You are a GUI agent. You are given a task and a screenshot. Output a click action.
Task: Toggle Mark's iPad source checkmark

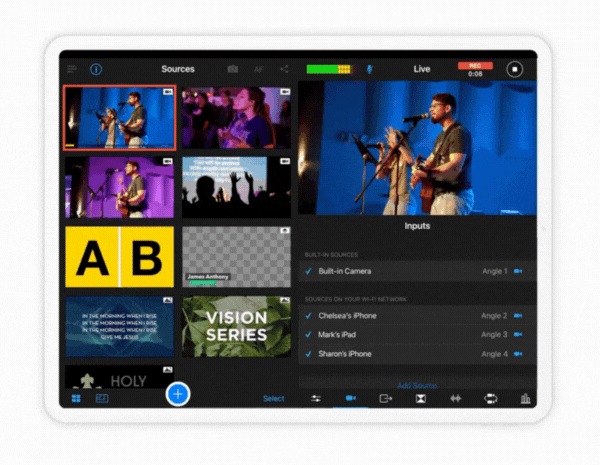click(309, 335)
